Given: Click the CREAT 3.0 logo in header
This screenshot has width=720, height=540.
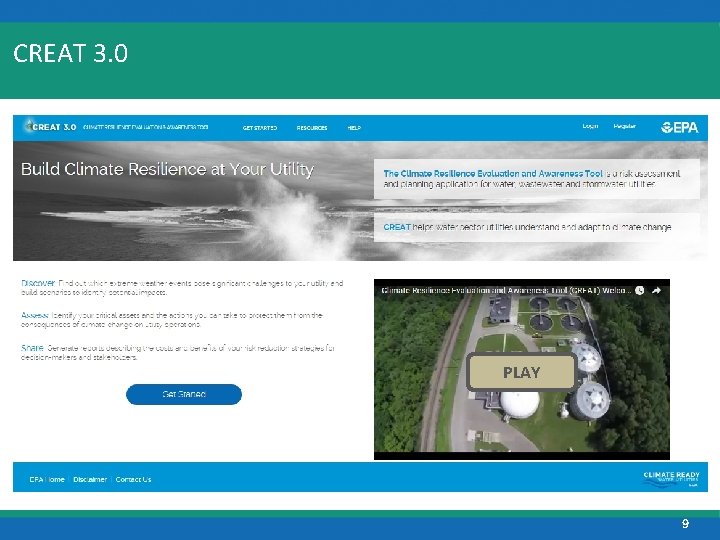Looking at the screenshot, I should (x=51, y=126).
